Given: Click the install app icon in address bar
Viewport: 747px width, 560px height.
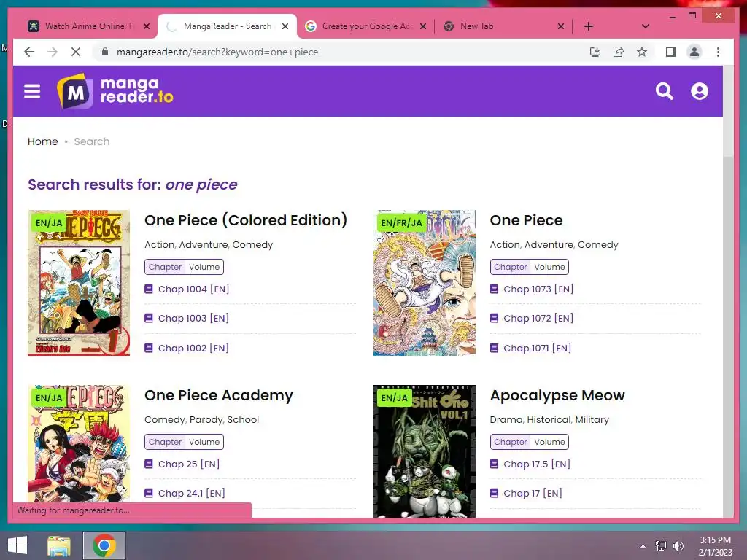Looking at the screenshot, I should pos(595,52).
